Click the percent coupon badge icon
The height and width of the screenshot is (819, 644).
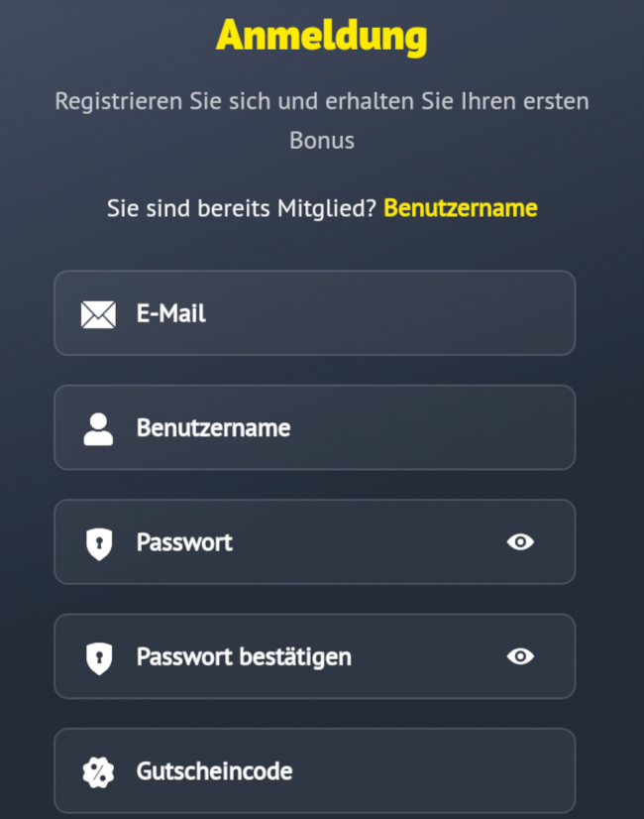click(98, 771)
